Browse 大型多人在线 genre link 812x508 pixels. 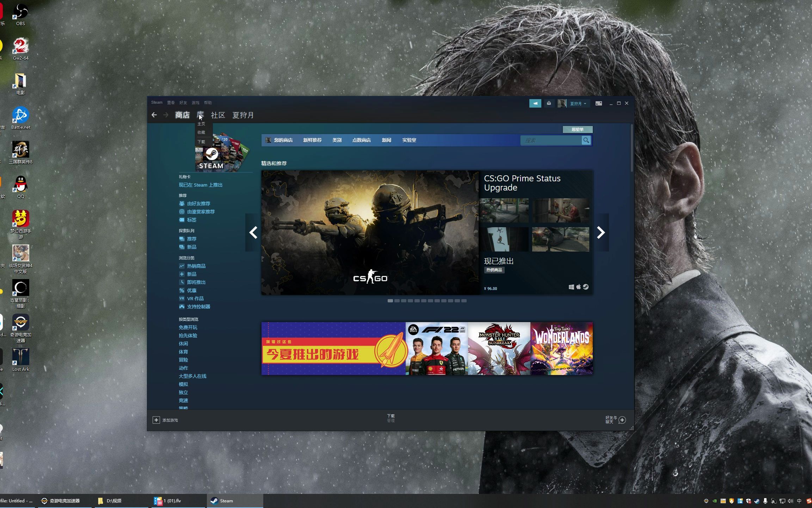pyautogui.click(x=192, y=376)
